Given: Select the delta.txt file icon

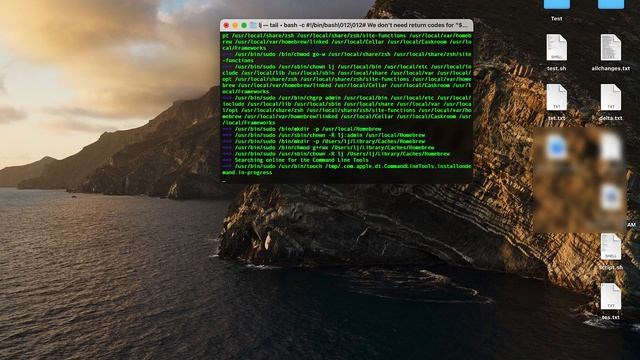Looking at the screenshot, I should [611, 98].
